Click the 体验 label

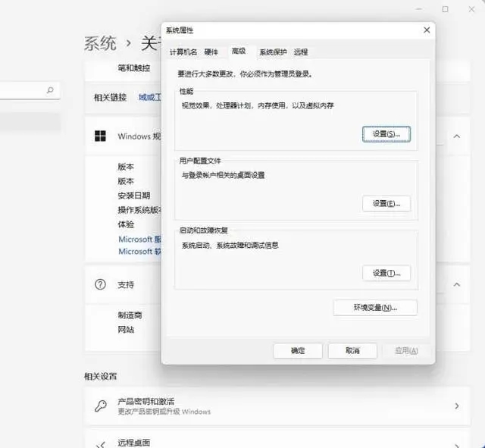coord(126,224)
